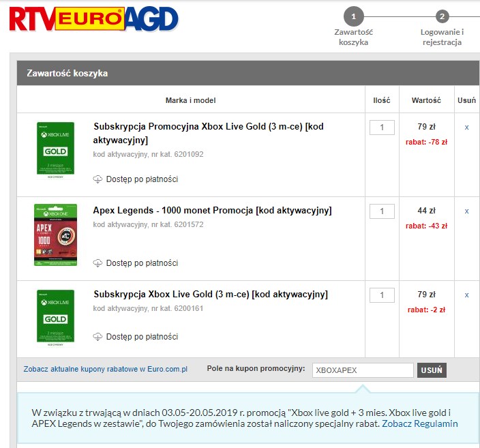Delete the regular Xbox Live Gold subscription
This screenshot has width=480, height=448.
466,295
